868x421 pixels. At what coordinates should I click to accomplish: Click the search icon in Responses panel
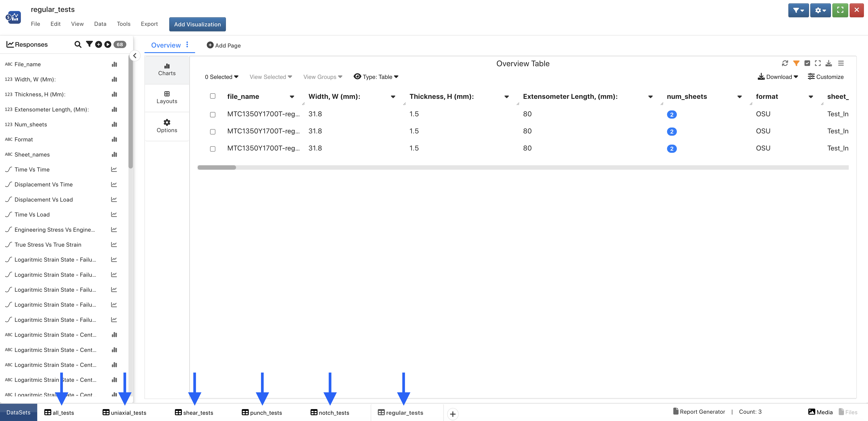[x=78, y=45]
